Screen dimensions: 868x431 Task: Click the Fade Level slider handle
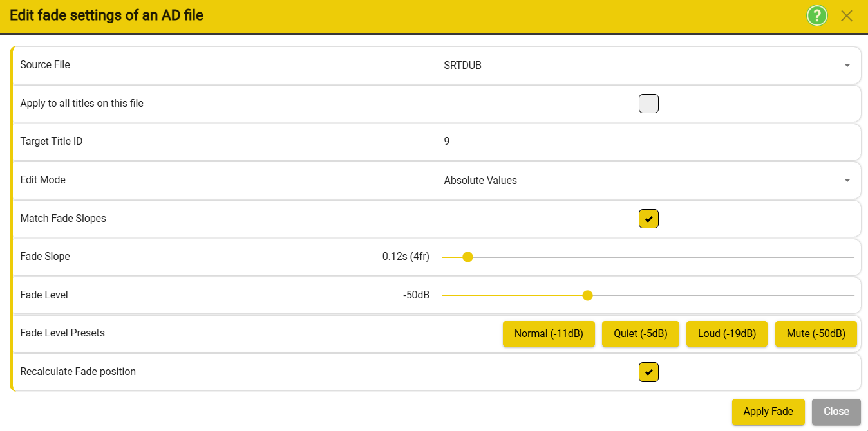tap(587, 295)
